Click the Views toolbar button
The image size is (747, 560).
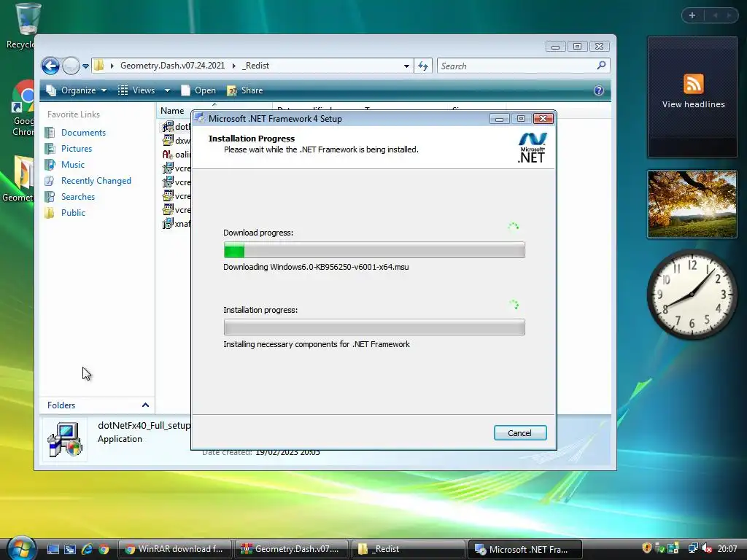pyautogui.click(x=136, y=90)
